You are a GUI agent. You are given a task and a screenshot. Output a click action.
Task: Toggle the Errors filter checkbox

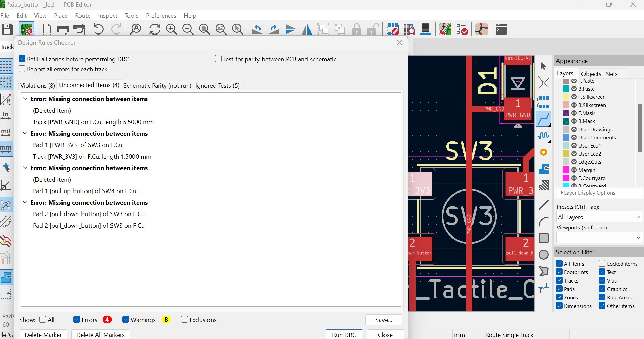click(77, 320)
